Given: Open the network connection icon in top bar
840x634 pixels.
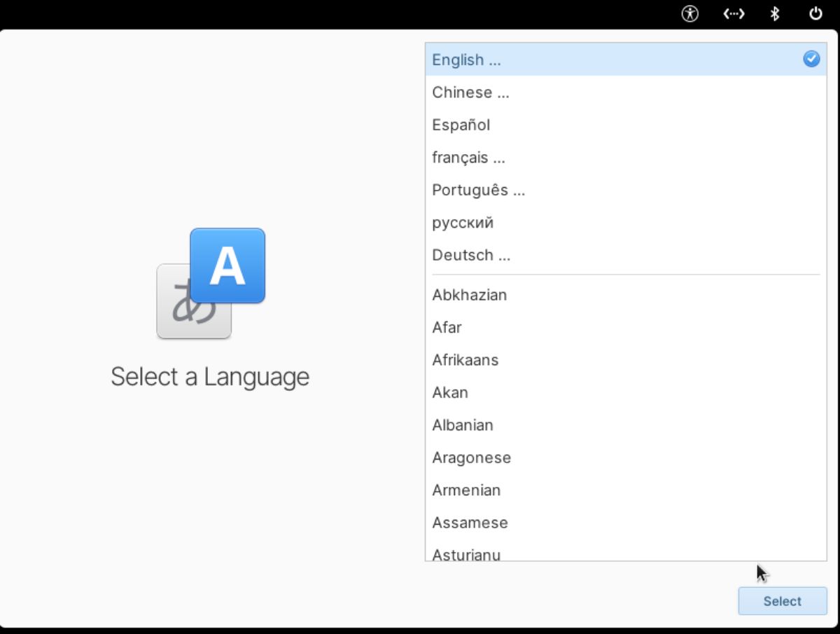Looking at the screenshot, I should point(734,13).
